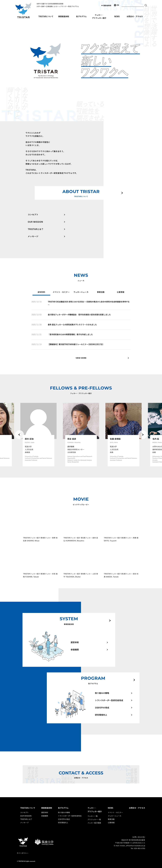Screen dimensions: 162x868
Task: Click the search magnifier icon in header
Action: (146, 5)
